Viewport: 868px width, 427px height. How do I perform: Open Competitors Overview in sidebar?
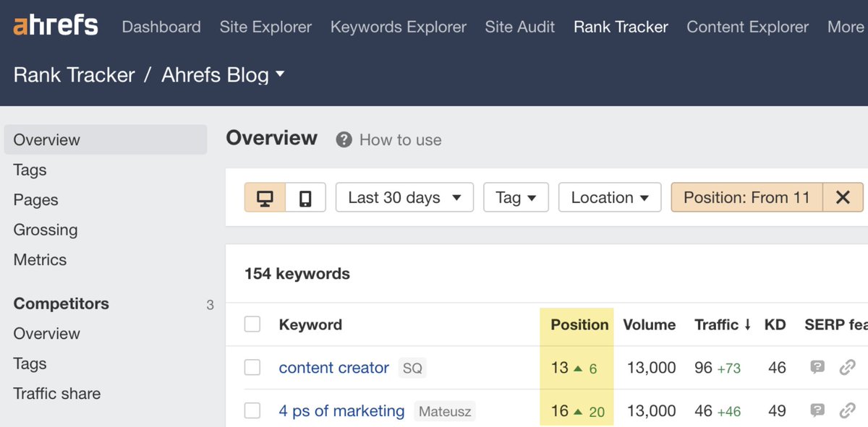[x=46, y=333]
